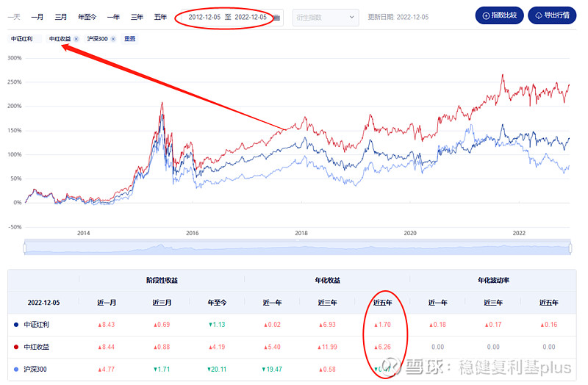588x385 pixels.
Task: Click the 中证红利 row label in table
Action: coord(36,325)
